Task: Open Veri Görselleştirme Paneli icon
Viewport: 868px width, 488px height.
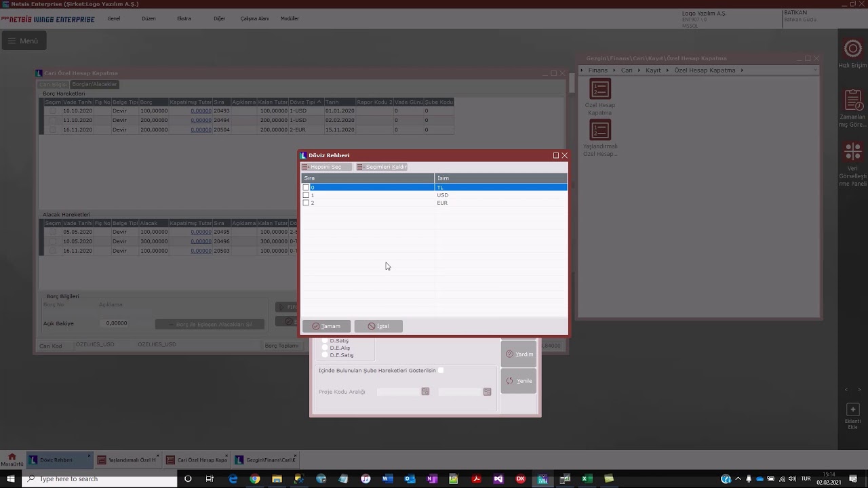Action: point(853,151)
